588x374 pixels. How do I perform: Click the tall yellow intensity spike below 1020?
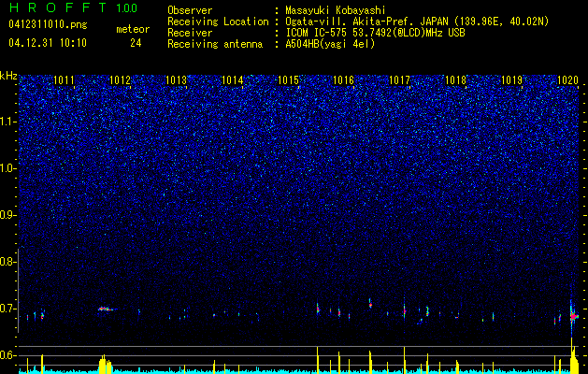click(573, 355)
